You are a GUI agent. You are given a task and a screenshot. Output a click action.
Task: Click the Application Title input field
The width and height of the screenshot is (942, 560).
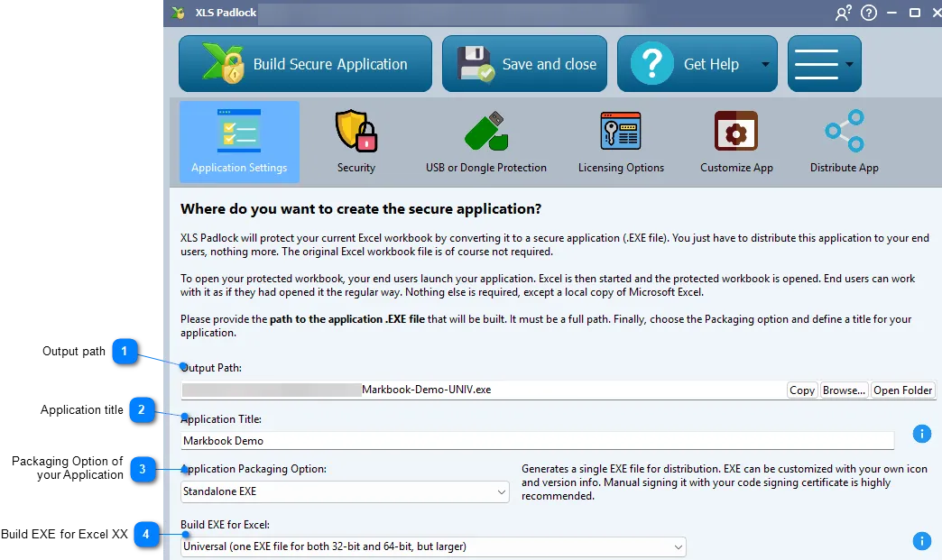click(537, 441)
